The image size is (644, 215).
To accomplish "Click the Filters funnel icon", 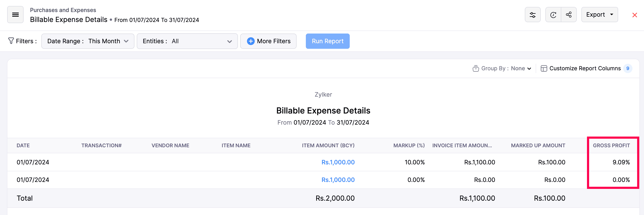I will pyautogui.click(x=11, y=41).
